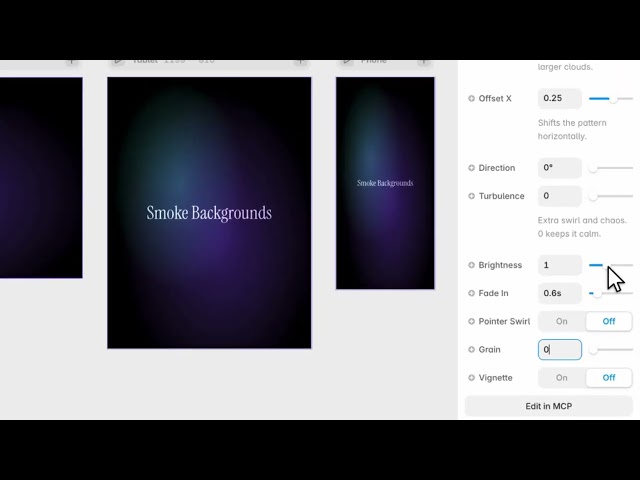Click the Brightness slider
Screen dimensions: 640x480
coord(611,265)
